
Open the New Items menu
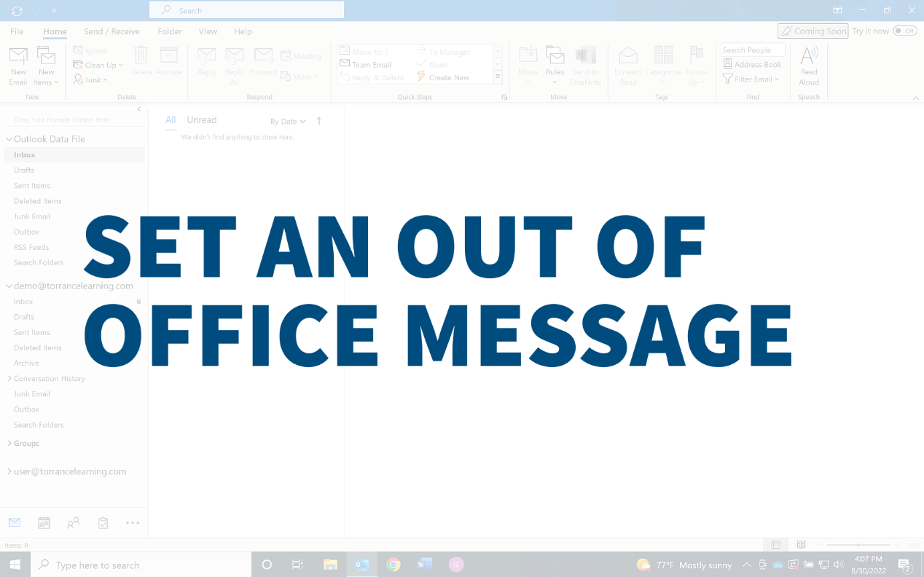coord(46,67)
